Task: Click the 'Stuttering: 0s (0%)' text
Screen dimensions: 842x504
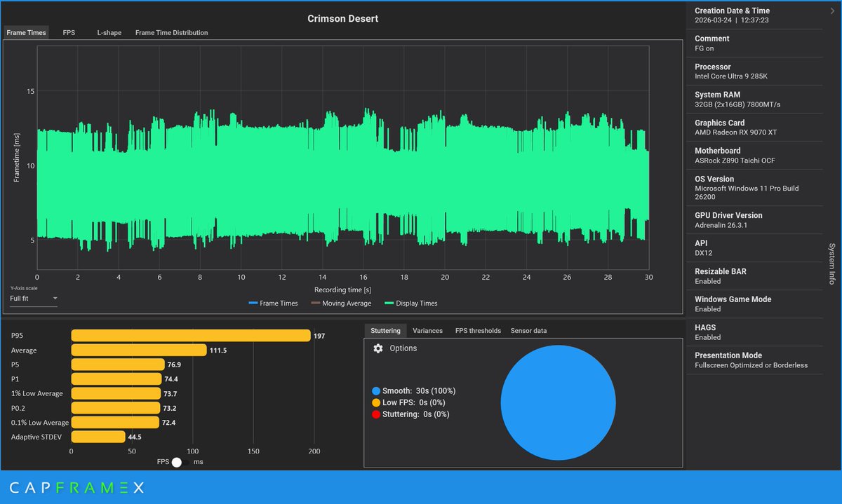Action: point(416,414)
